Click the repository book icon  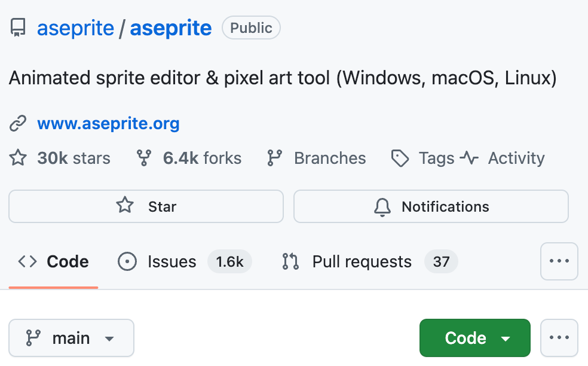[18, 28]
